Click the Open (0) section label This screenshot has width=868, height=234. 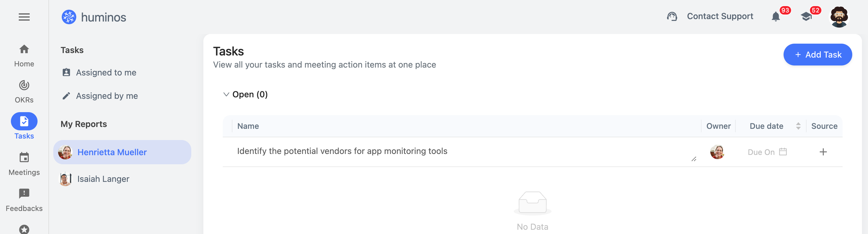(250, 94)
